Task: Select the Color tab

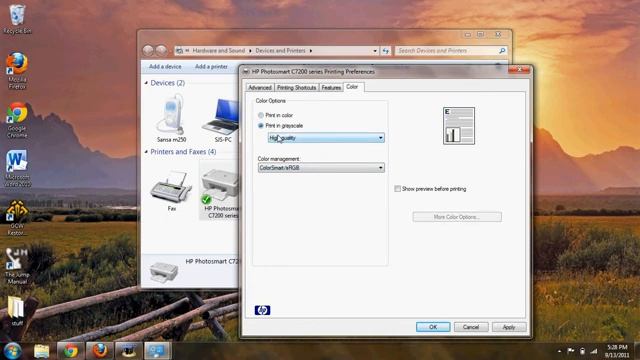Action: [x=352, y=87]
